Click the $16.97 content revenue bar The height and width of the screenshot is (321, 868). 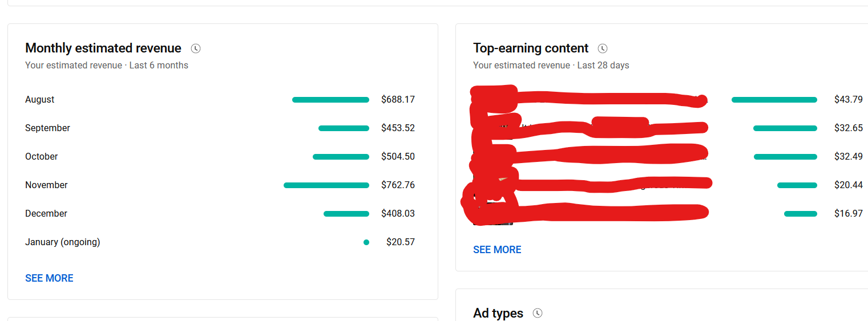tap(801, 214)
